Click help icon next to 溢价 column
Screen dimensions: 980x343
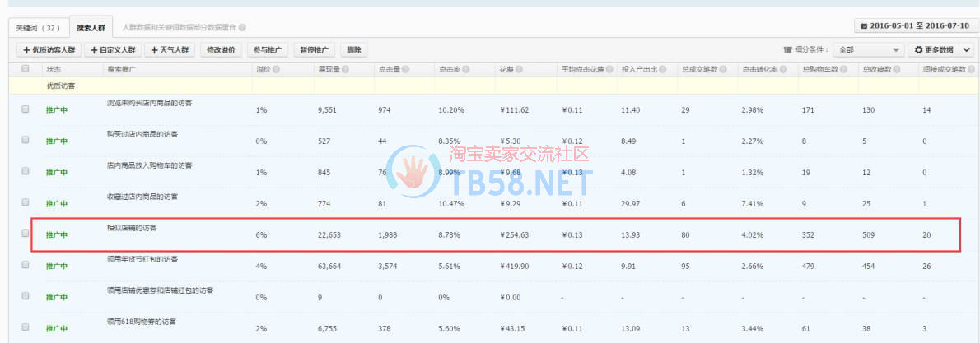coord(278,69)
